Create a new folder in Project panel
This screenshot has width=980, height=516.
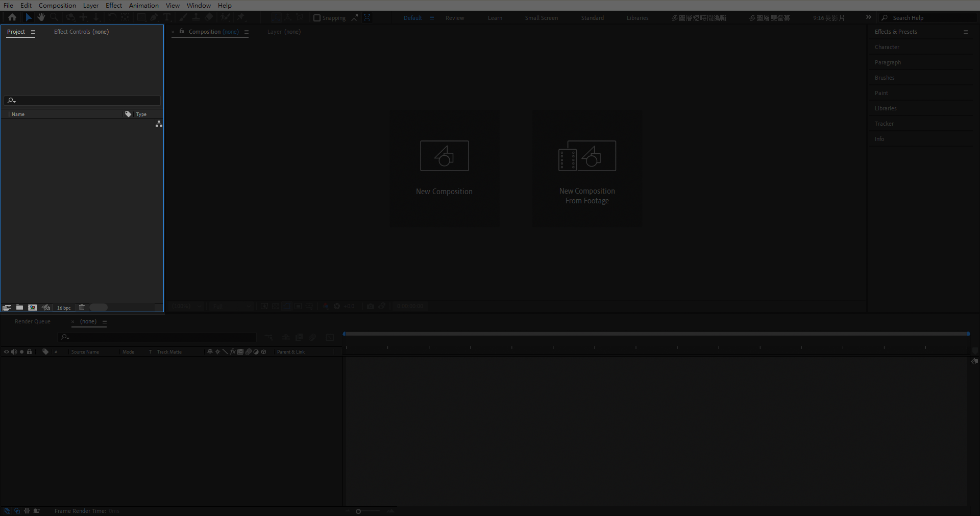point(19,308)
